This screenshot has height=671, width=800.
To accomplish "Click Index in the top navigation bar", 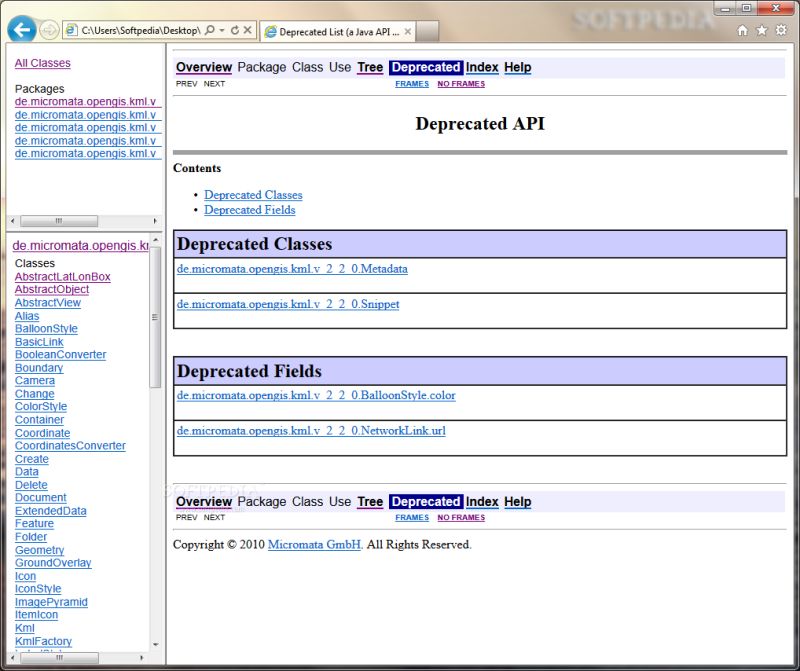I will 482,67.
